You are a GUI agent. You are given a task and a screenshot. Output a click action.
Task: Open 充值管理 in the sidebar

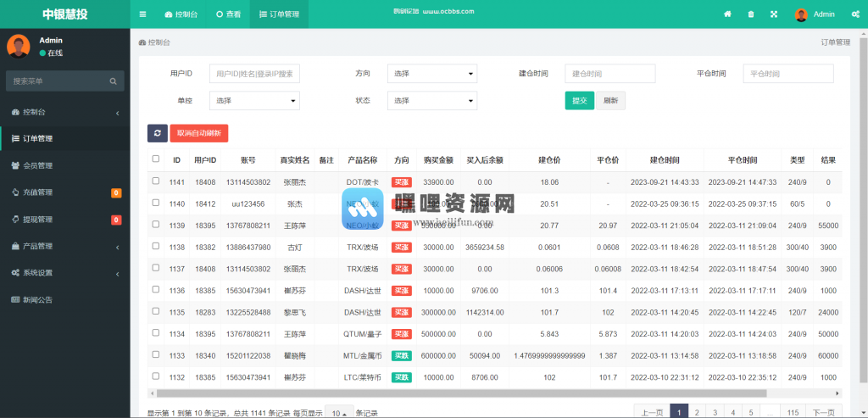click(64, 192)
